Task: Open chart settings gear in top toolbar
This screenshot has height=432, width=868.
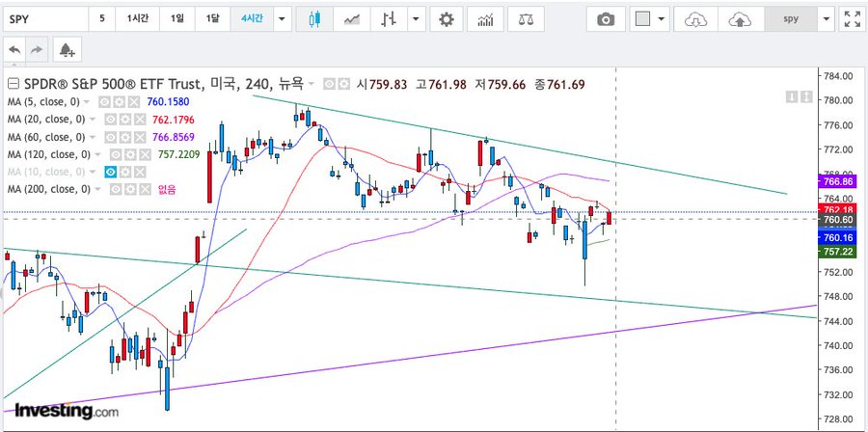Action: tap(447, 19)
